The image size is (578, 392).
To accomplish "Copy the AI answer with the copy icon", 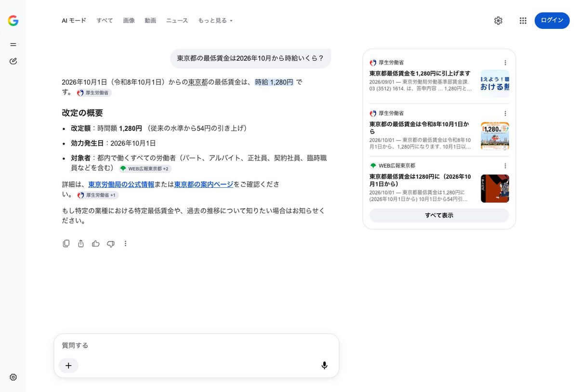I will pos(66,244).
